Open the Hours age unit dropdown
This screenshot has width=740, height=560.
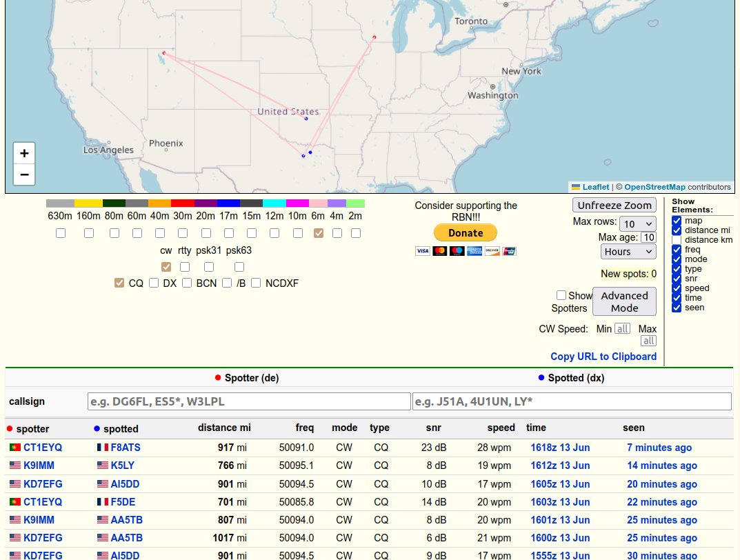[x=628, y=252]
